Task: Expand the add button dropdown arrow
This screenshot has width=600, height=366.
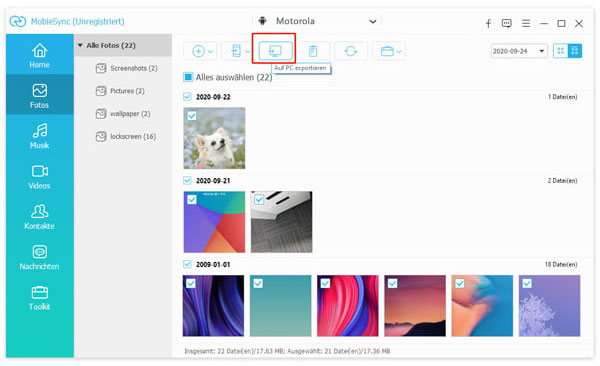Action: [x=210, y=51]
